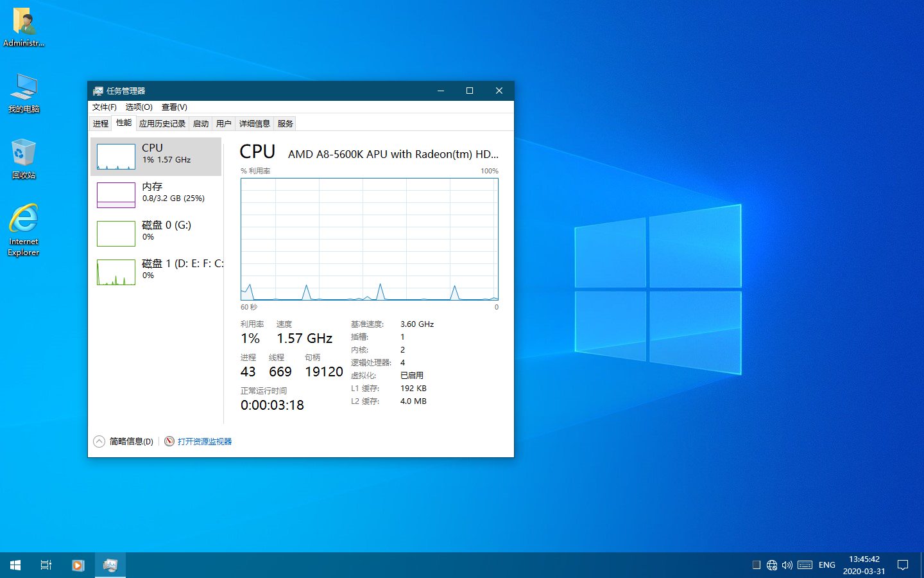Viewport: 924px width, 578px height.
Task: Click the small square tray icon
Action: 757,565
